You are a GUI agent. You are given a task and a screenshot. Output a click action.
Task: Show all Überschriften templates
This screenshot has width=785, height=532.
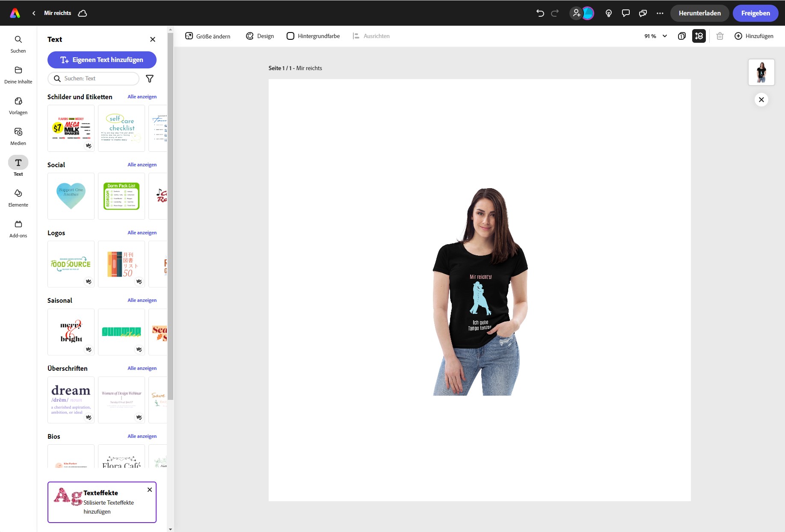click(x=142, y=368)
